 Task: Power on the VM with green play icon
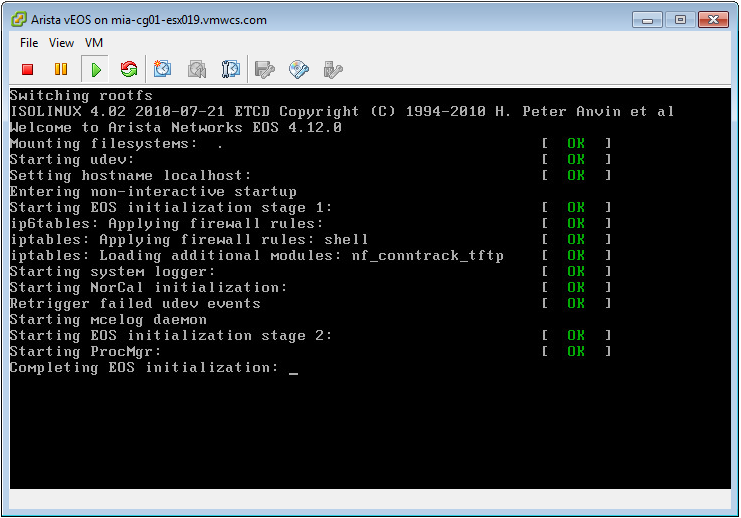(x=95, y=69)
